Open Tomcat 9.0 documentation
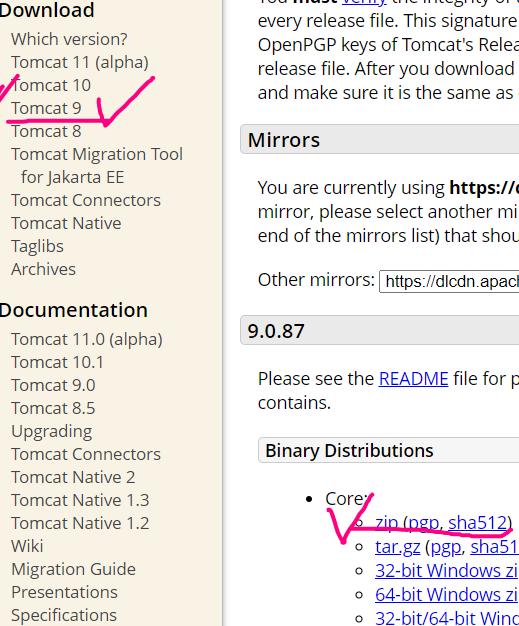 click(x=53, y=385)
